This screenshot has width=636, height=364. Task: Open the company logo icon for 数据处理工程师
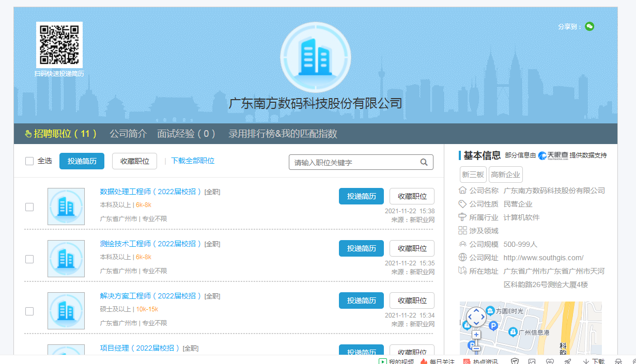[x=66, y=207]
